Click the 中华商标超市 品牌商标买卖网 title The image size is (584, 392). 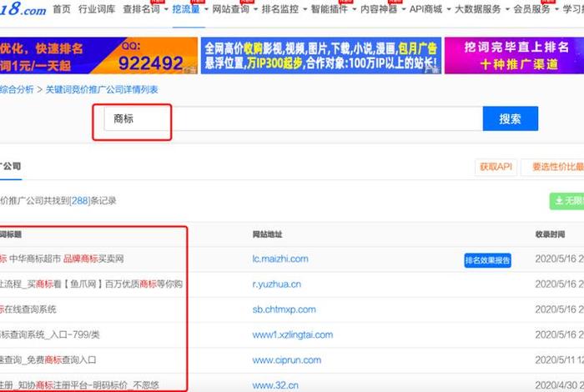[x=62, y=259]
